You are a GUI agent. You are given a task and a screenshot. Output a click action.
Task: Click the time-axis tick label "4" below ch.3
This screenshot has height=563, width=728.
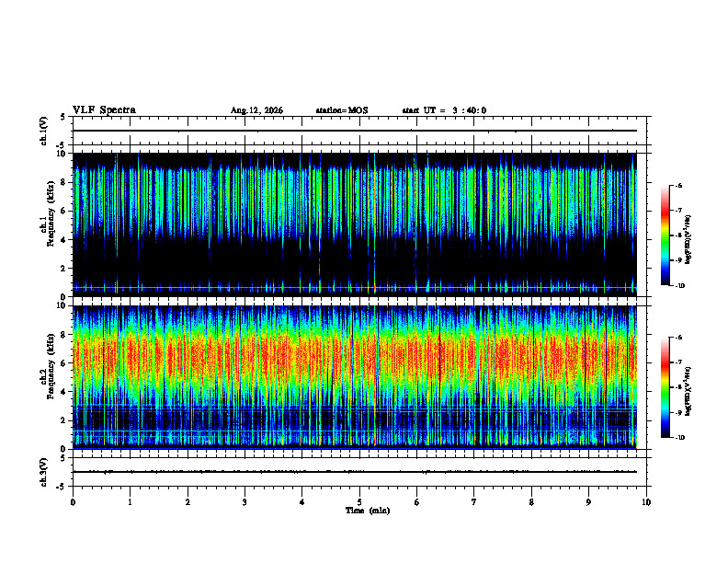click(x=301, y=502)
